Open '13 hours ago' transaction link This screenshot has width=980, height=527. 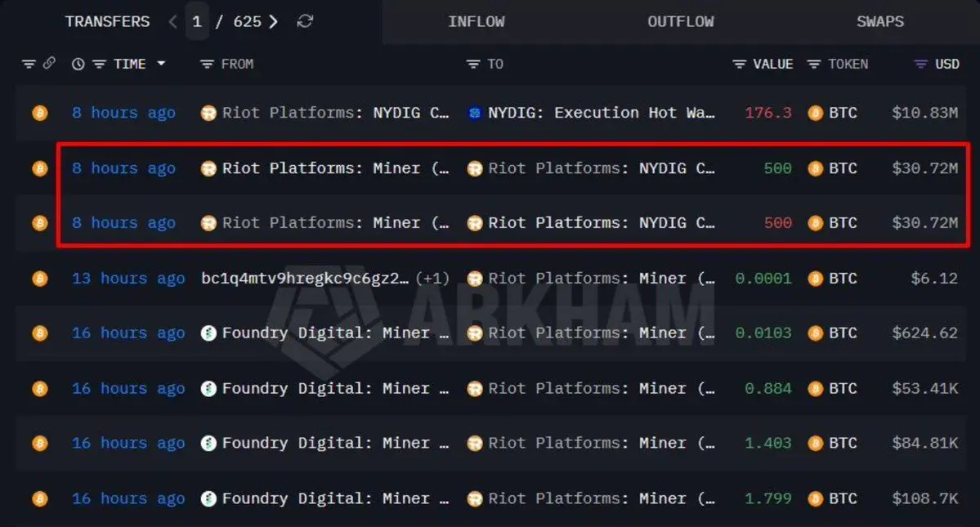point(128,279)
